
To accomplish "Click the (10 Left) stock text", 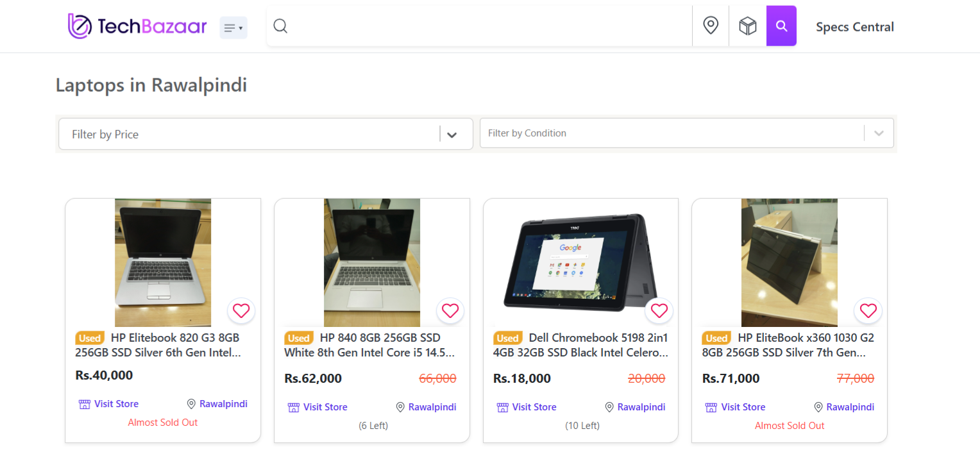I will pyautogui.click(x=582, y=426).
